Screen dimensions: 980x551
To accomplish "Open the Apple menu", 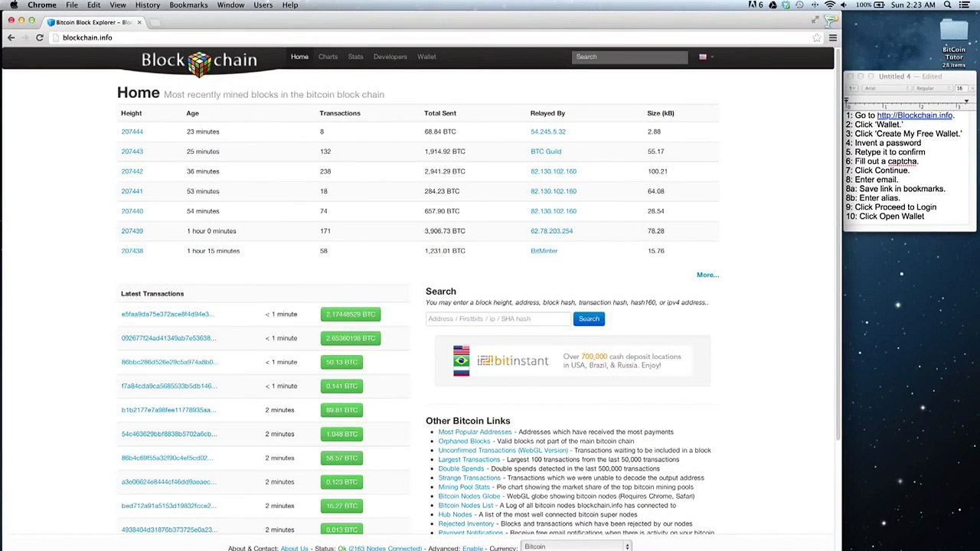I will point(14,5).
